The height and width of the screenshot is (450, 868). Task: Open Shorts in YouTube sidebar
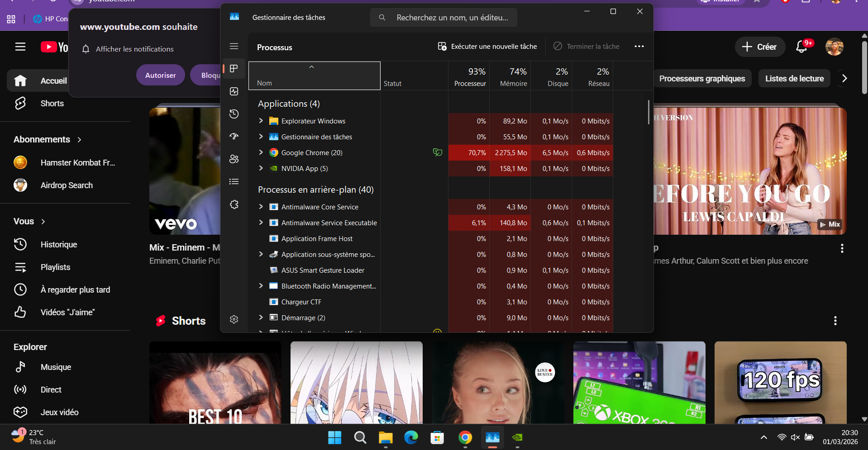coord(52,104)
